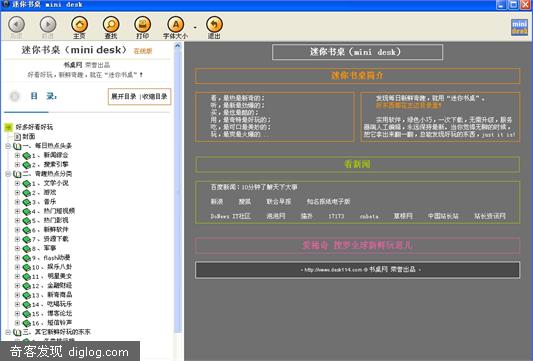Click the Back (后退) arrow toolbar icon

[x=16, y=24]
